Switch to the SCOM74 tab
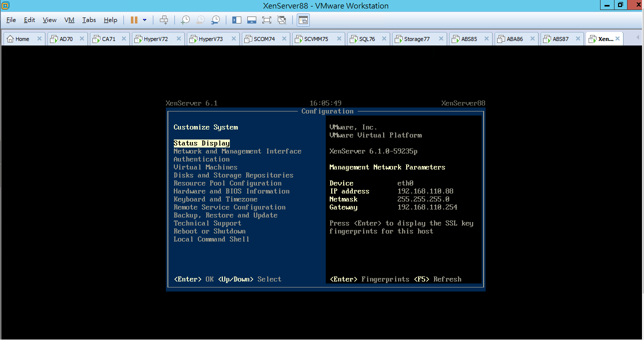Viewport: 644px width, 340px height. tap(266, 39)
